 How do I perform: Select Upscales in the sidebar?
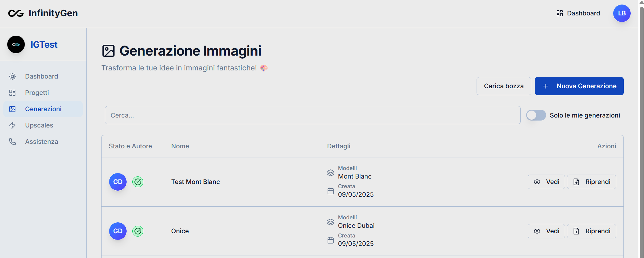coord(39,125)
